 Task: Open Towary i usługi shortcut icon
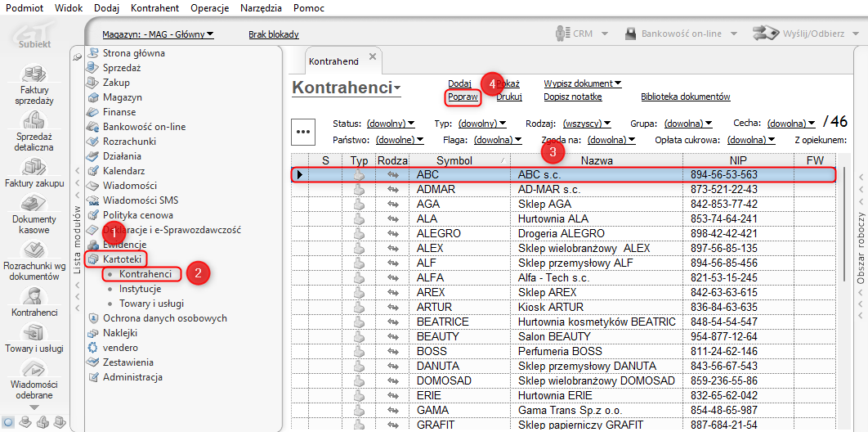click(x=34, y=333)
